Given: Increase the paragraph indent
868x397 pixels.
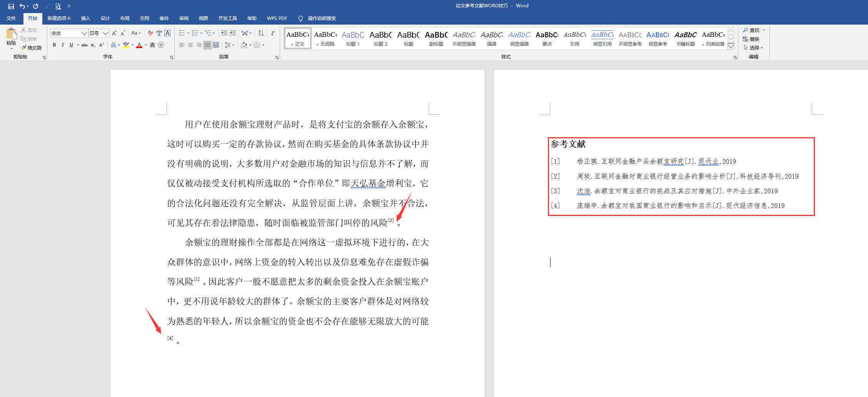Looking at the screenshot, I should pos(232,33).
